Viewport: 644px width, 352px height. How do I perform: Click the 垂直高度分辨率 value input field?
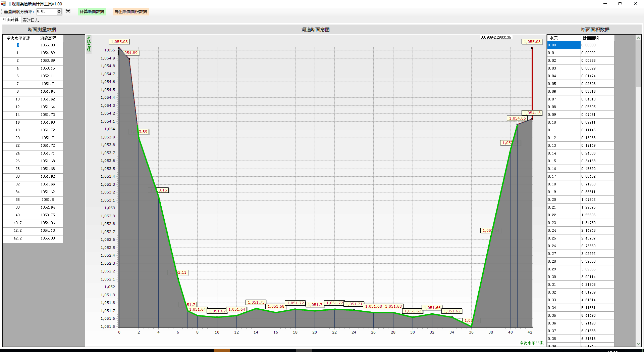point(46,11)
